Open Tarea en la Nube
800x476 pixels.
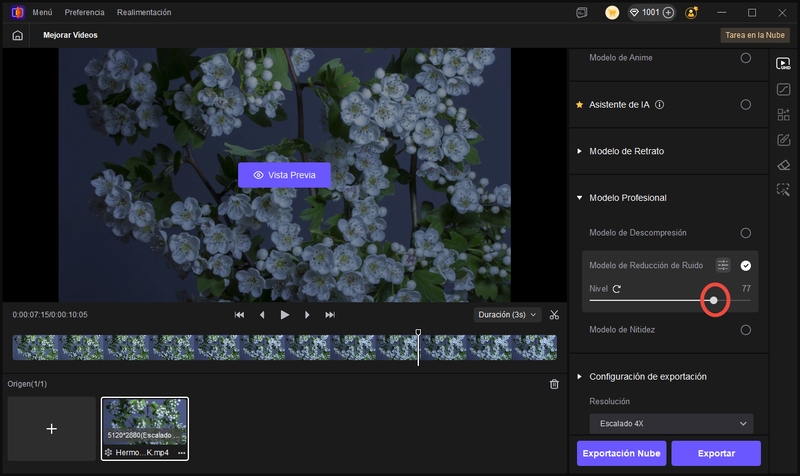(755, 35)
